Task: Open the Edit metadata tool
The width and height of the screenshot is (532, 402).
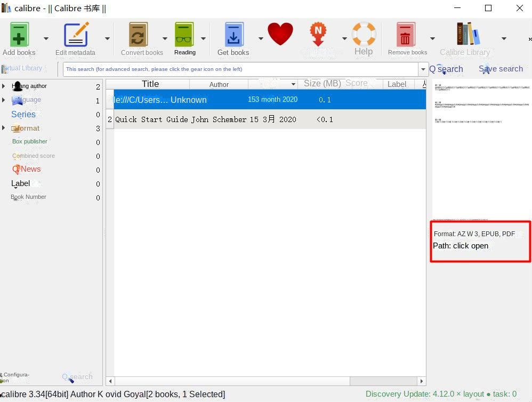Action: pos(75,34)
